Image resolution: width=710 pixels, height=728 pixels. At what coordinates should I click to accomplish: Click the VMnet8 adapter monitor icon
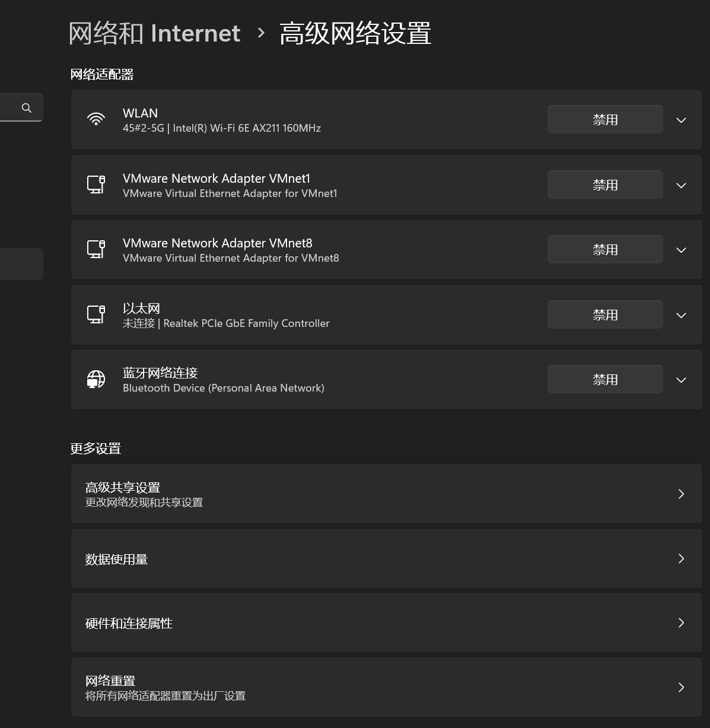(x=96, y=249)
